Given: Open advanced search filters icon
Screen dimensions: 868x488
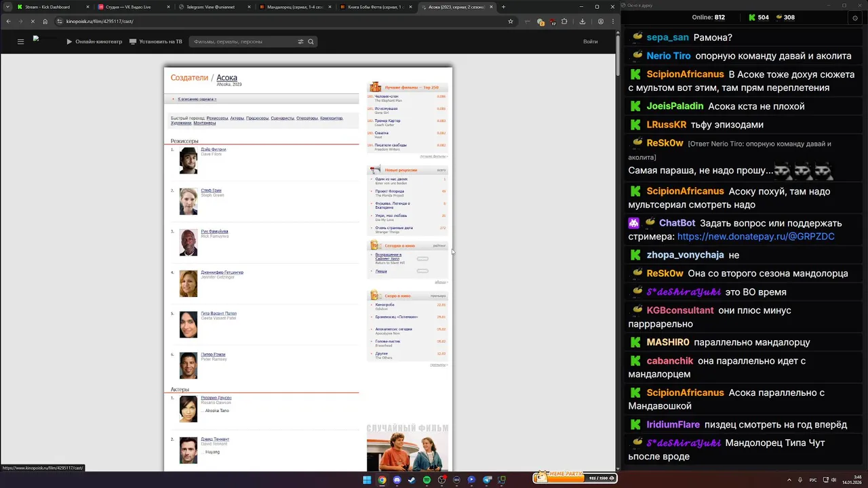Looking at the screenshot, I should point(300,41).
